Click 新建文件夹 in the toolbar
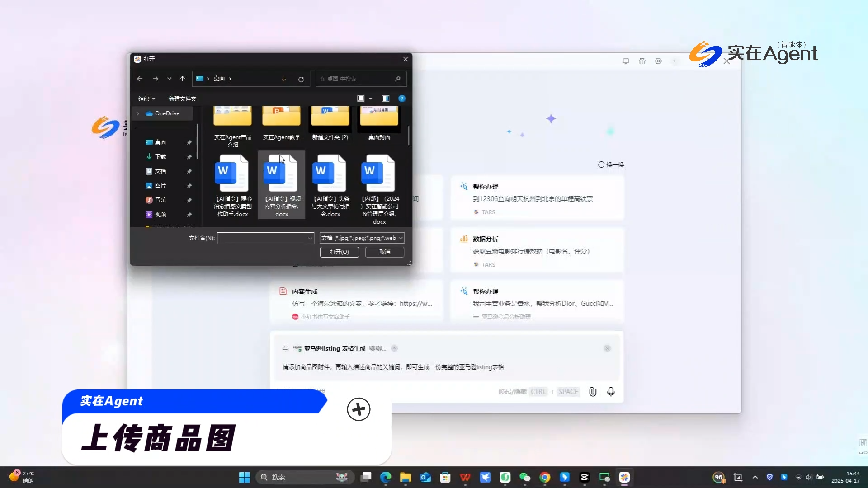 coord(182,99)
